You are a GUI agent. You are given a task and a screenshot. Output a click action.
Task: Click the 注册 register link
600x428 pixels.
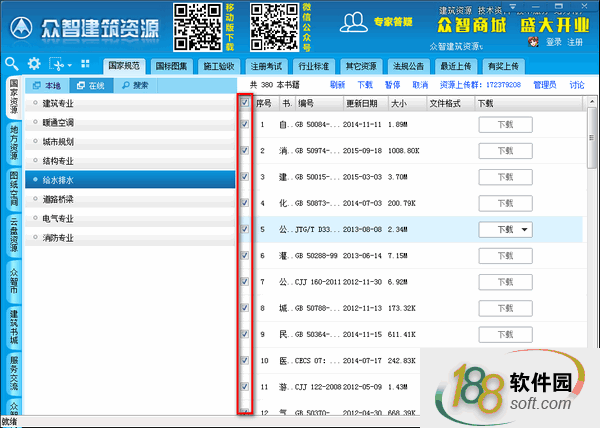point(575,42)
